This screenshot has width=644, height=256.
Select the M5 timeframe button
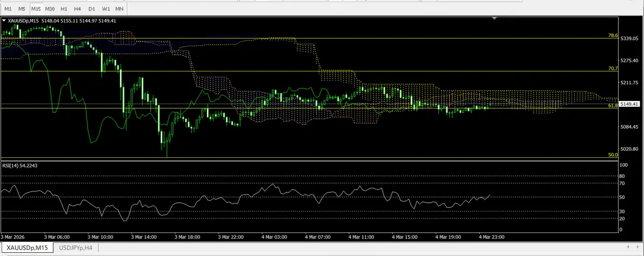21,9
